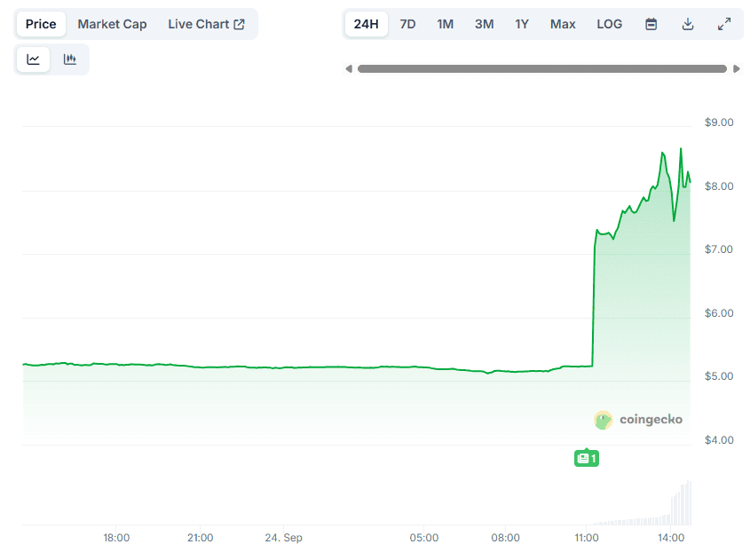Select the 3M time range
The width and height of the screenshot is (750, 560).
(484, 24)
